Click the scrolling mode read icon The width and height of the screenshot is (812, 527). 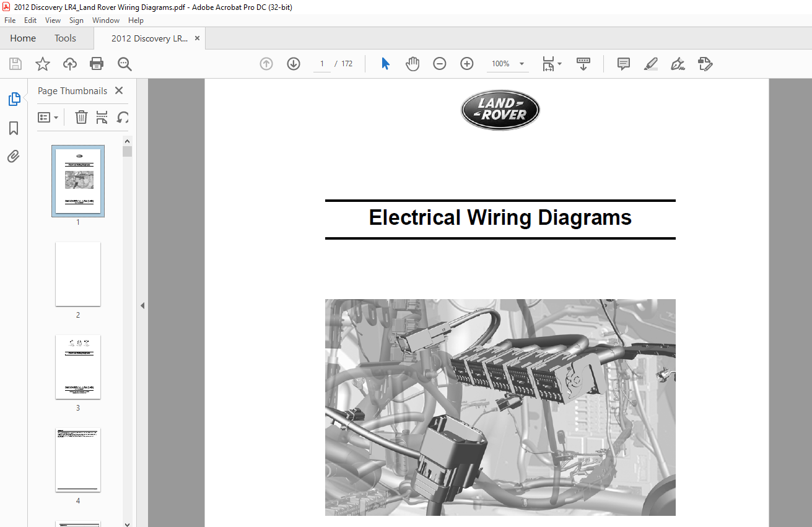583,64
